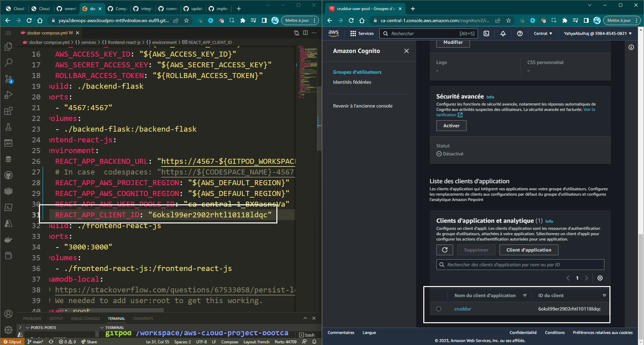Open a new tab in Cognito browser

[x=413, y=9]
